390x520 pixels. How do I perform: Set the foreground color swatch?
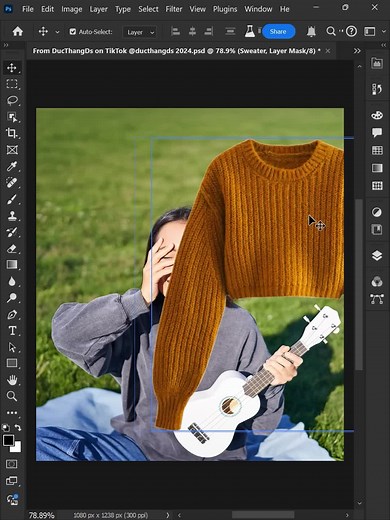8,440
